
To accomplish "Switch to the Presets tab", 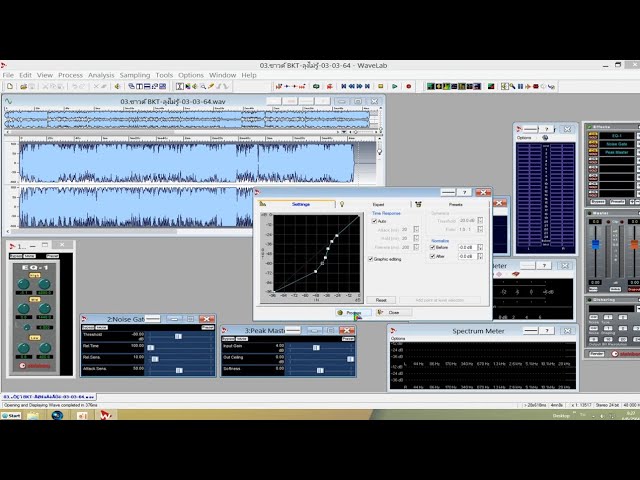I will [456, 204].
